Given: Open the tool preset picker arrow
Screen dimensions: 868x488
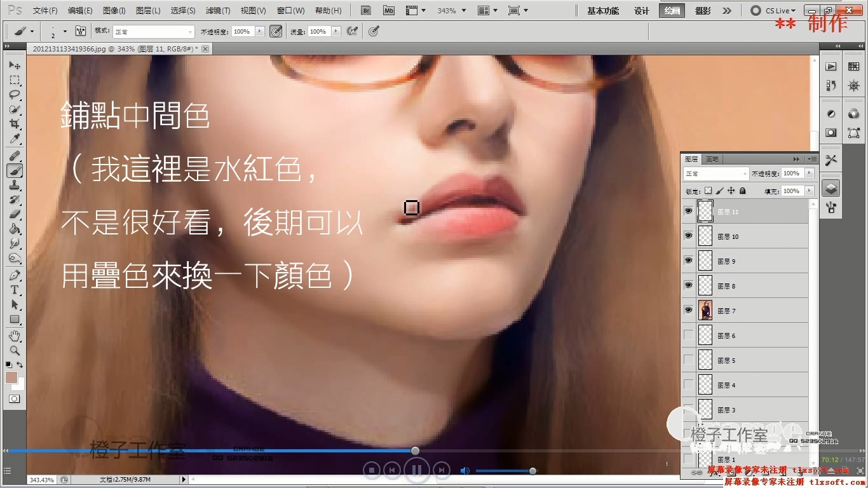Looking at the screenshot, I should [x=33, y=31].
